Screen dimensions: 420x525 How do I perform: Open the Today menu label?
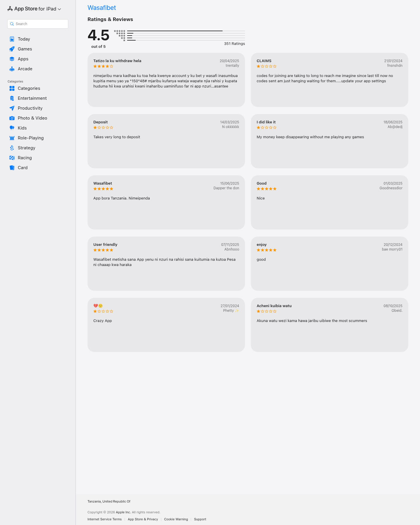point(24,39)
